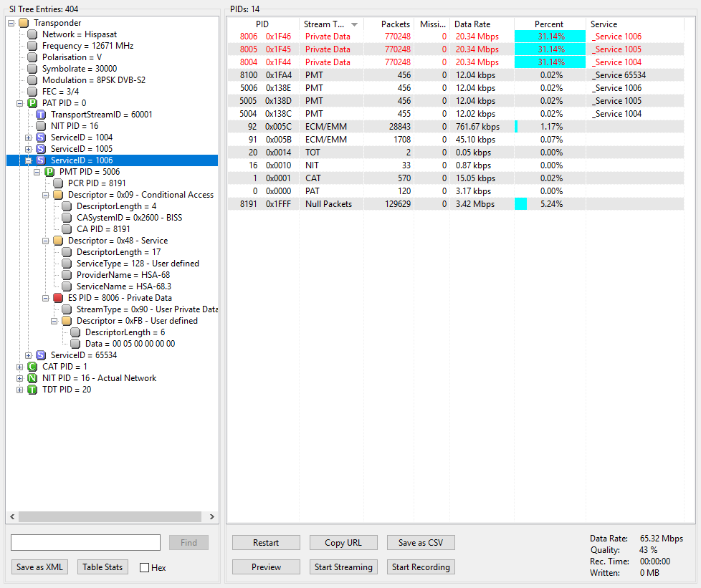
Task: Click the Transponder folder icon
Action: [x=24, y=23]
